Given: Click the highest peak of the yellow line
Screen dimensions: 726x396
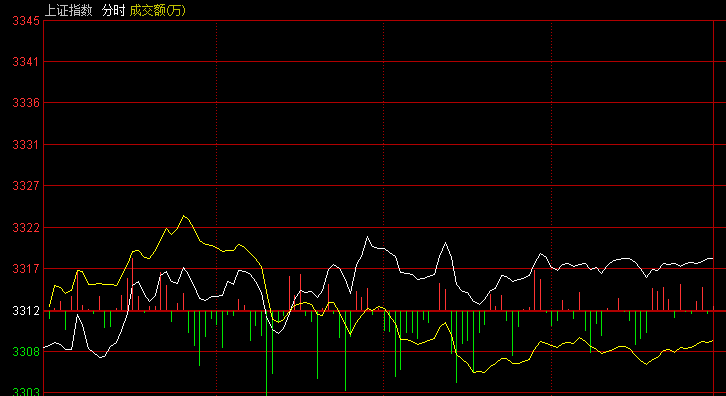Looking at the screenshot, I should click(184, 216).
